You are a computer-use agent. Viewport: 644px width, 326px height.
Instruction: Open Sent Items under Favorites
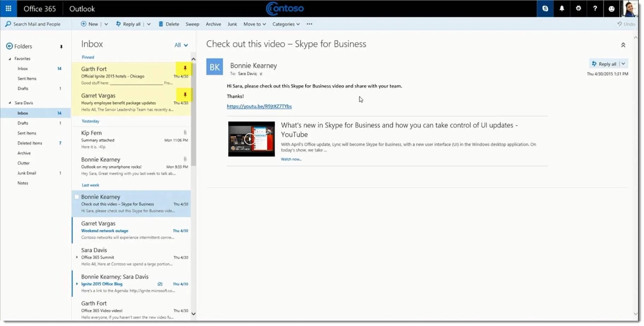pyautogui.click(x=27, y=78)
